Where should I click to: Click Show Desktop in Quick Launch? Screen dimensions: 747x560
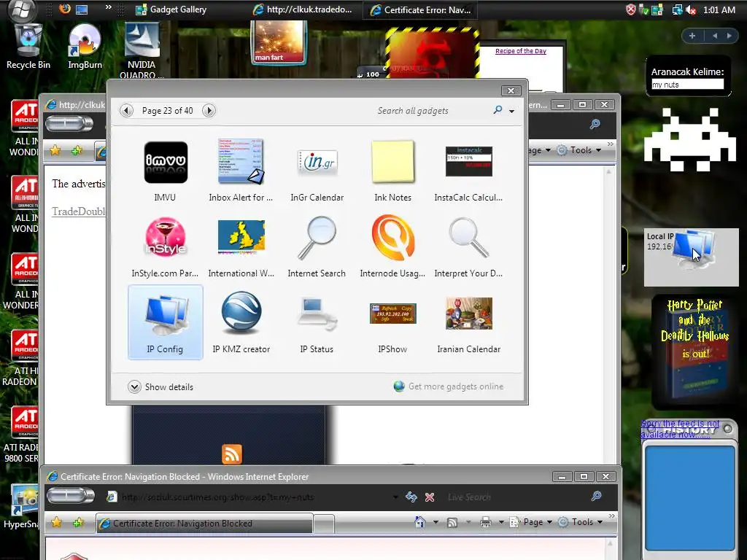82,9
